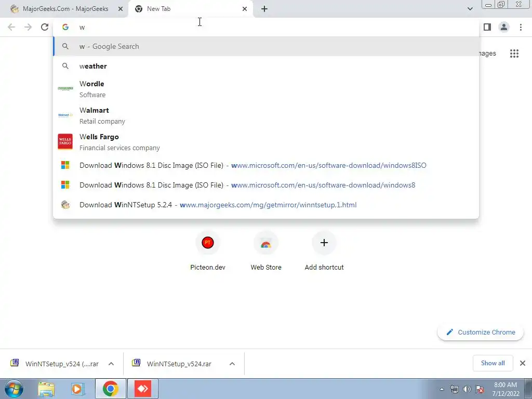Click the browser forward arrow
The image size is (532, 399).
(28, 27)
